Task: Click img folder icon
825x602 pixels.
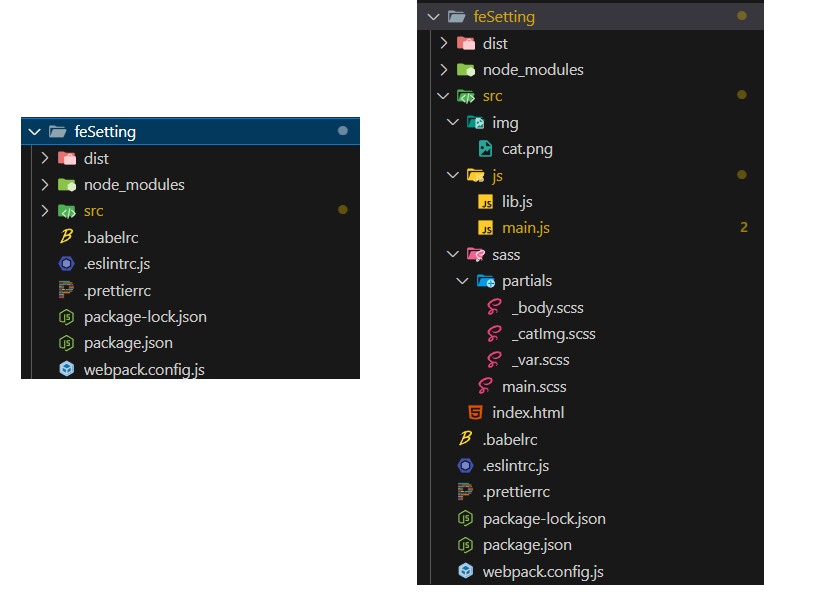Action: point(476,123)
